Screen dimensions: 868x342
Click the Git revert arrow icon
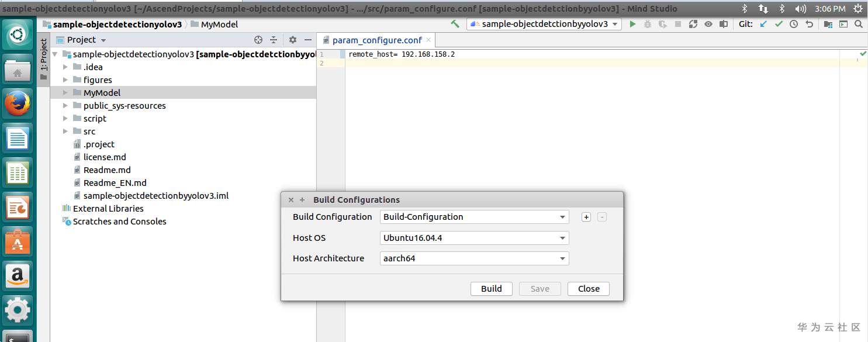coord(809,24)
